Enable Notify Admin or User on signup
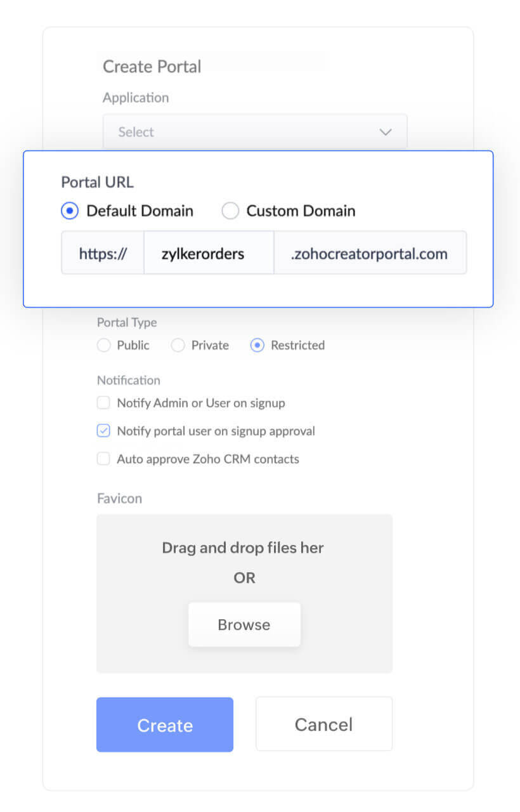Viewport: 520px width, 812px height. 103,403
